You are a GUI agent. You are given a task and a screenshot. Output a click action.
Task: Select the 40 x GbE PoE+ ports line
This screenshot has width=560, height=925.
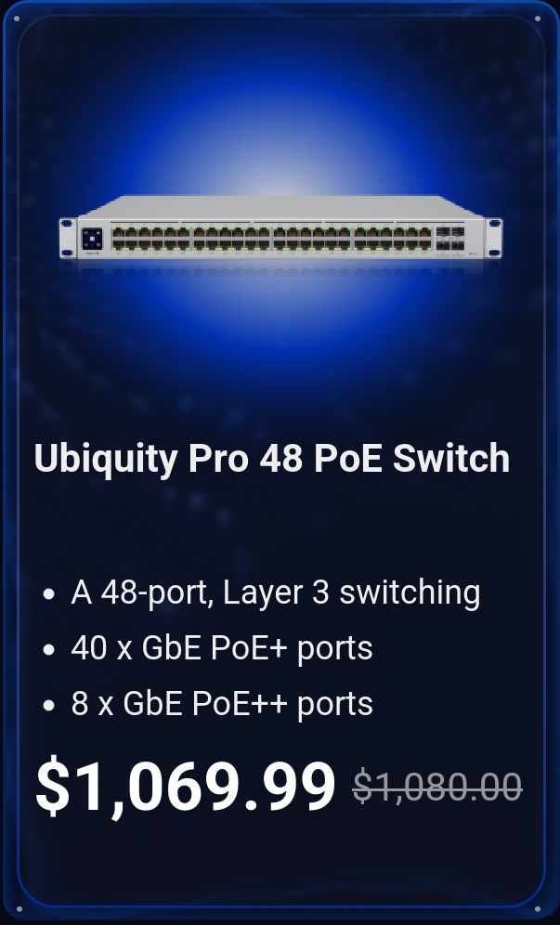pyautogui.click(x=222, y=648)
